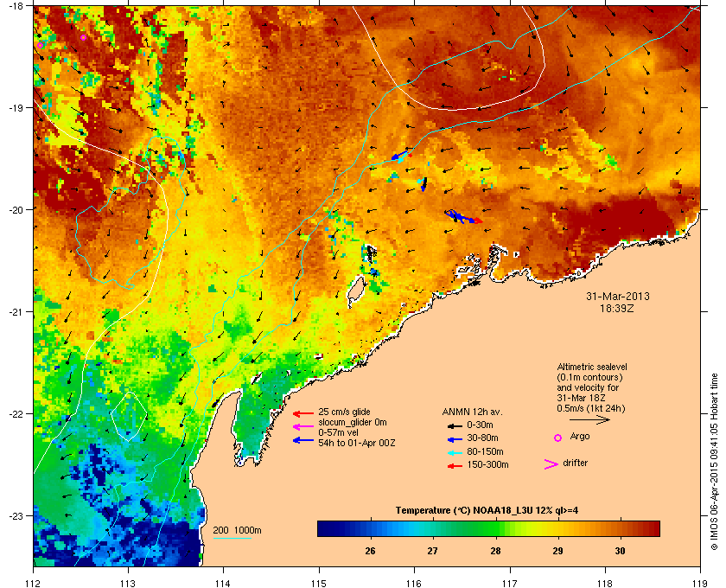
Task: Click the longitude axis label 119
Action: pos(700,583)
